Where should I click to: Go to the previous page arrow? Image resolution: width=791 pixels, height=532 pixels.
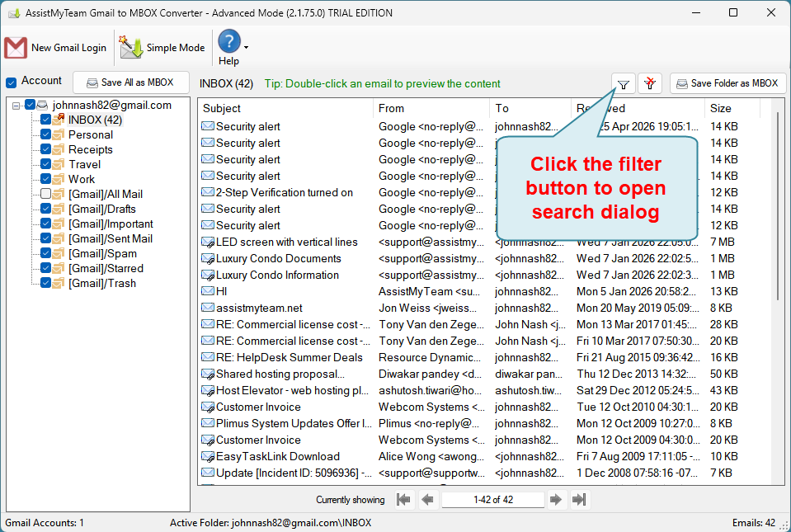tap(428, 500)
